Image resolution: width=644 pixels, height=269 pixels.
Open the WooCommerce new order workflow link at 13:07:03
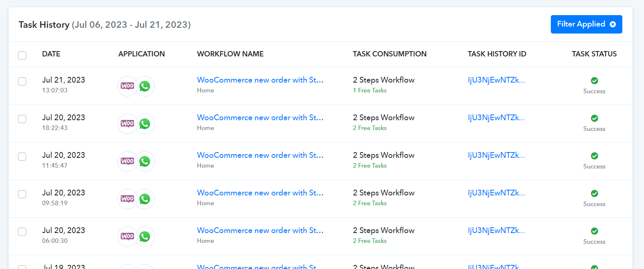(x=260, y=80)
